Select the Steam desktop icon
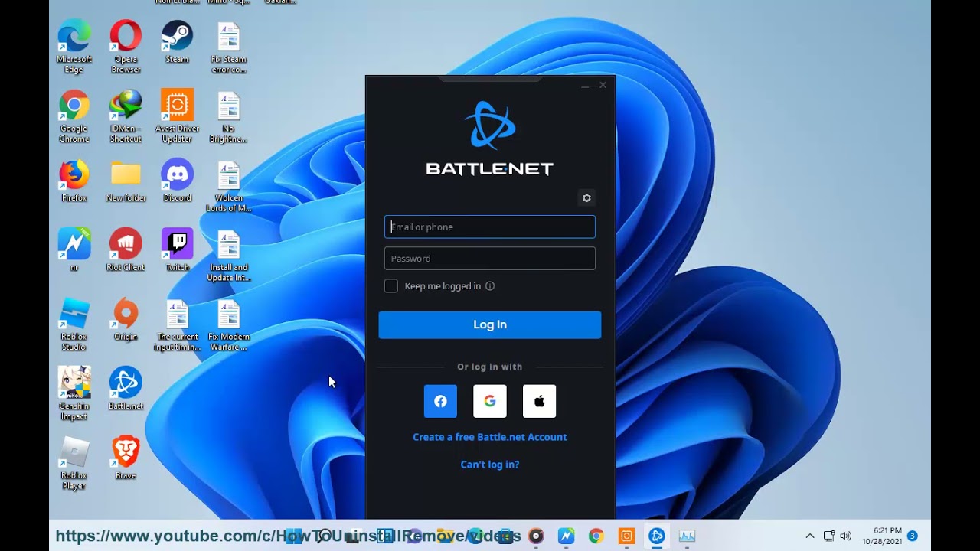The image size is (980, 551). (x=177, y=43)
